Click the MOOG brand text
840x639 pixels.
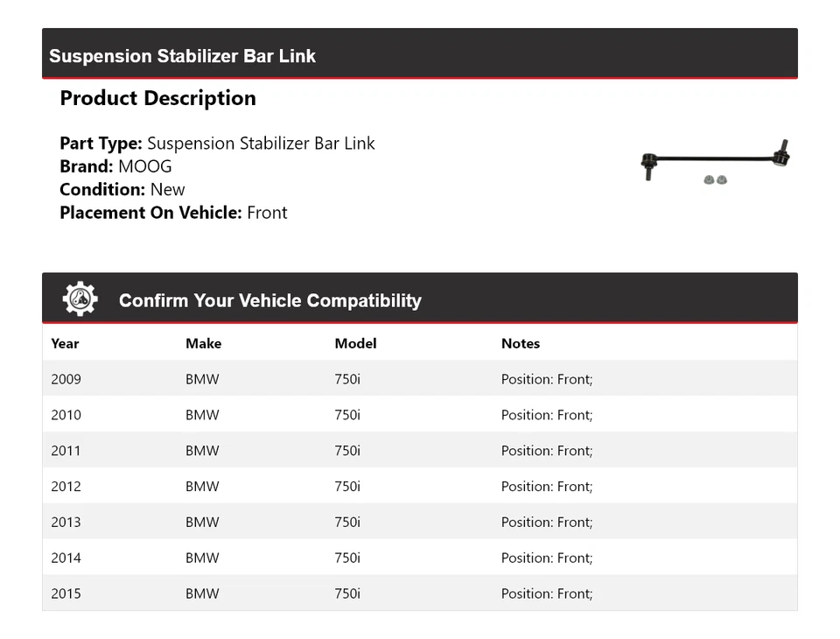[145, 166]
